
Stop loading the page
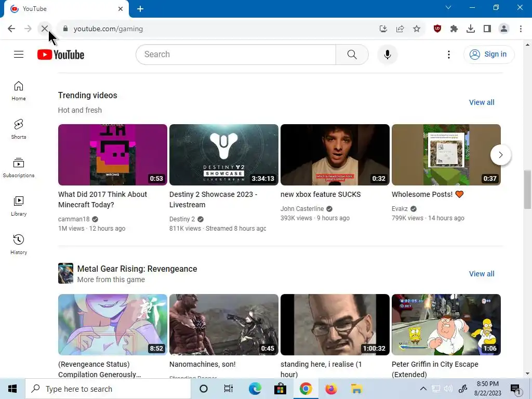click(45, 29)
